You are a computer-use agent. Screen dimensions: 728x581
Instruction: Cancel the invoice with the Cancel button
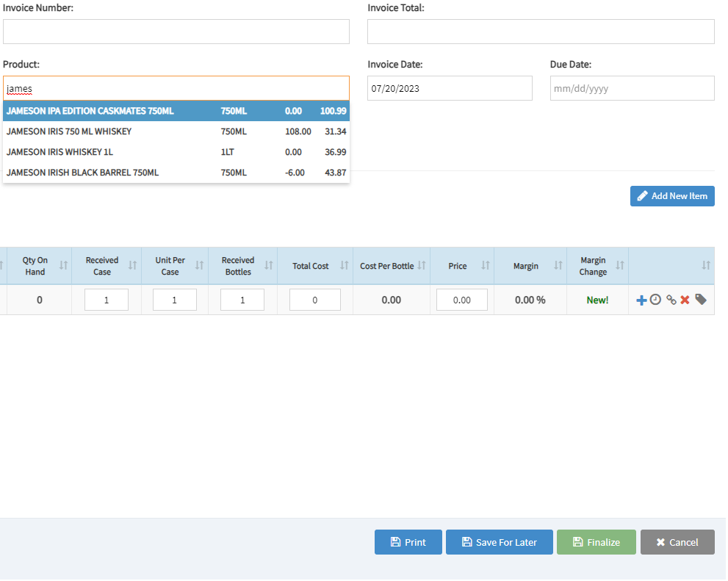tap(677, 542)
